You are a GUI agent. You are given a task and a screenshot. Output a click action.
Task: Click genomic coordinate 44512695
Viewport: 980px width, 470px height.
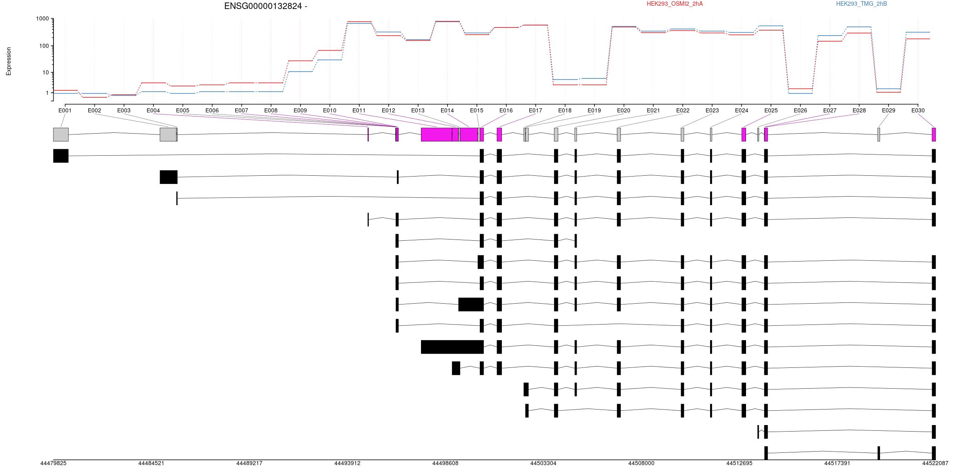[739, 463]
